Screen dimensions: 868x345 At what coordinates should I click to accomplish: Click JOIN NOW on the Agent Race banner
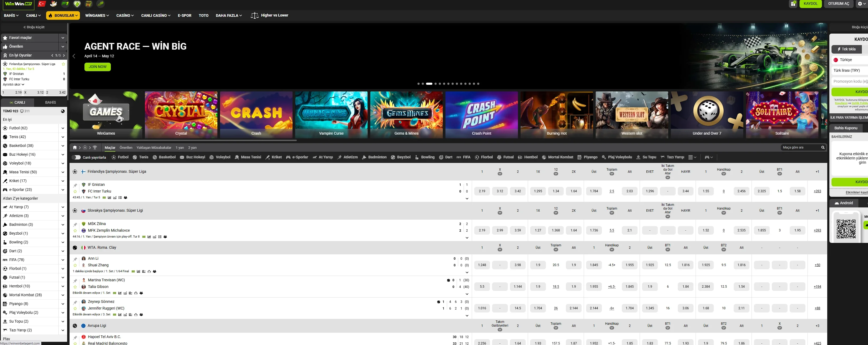(98, 67)
